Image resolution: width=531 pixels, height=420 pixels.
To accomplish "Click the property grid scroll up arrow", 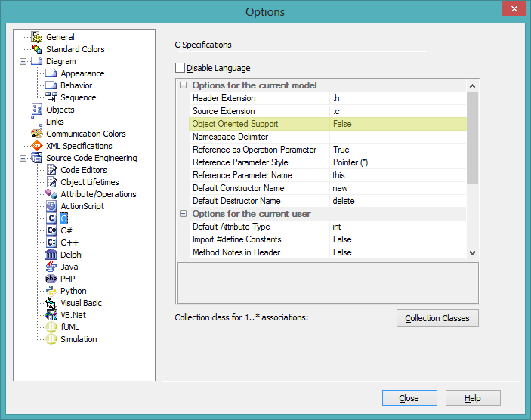I will (x=472, y=86).
